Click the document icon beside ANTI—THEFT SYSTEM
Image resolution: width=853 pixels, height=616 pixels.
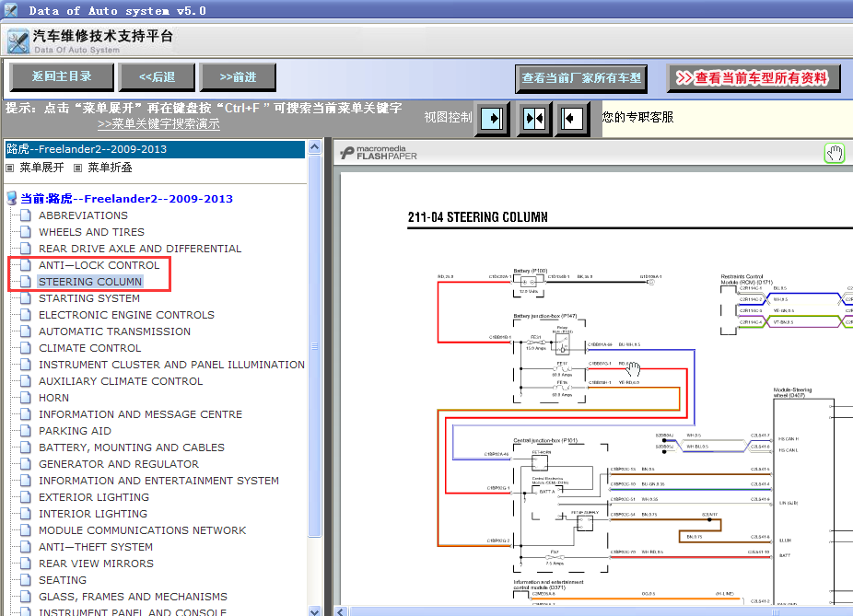coord(26,547)
